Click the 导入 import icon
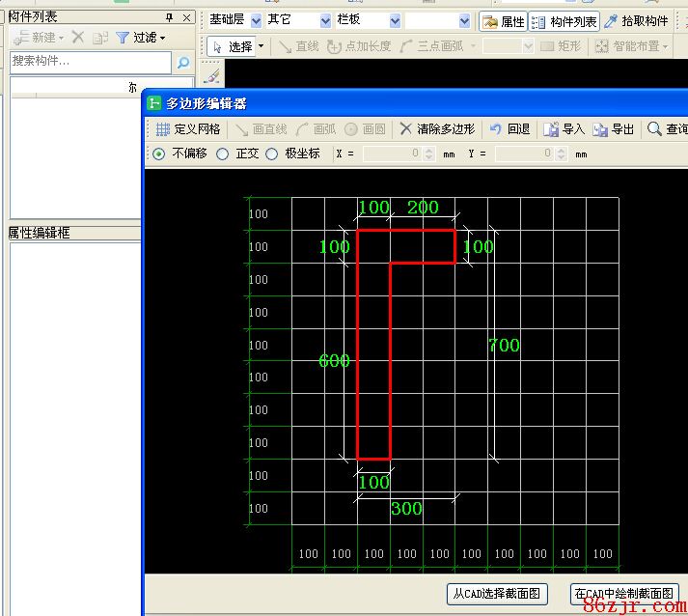The image size is (688, 616). pyautogui.click(x=551, y=129)
